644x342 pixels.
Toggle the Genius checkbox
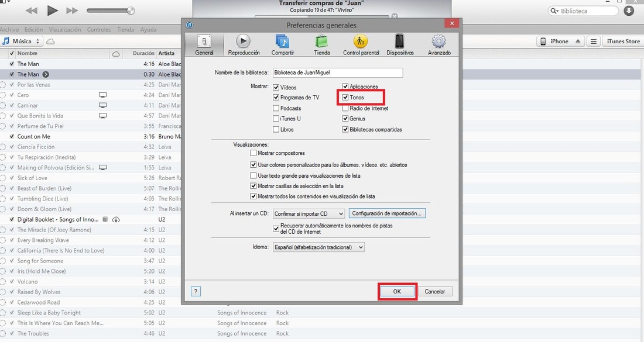point(345,119)
